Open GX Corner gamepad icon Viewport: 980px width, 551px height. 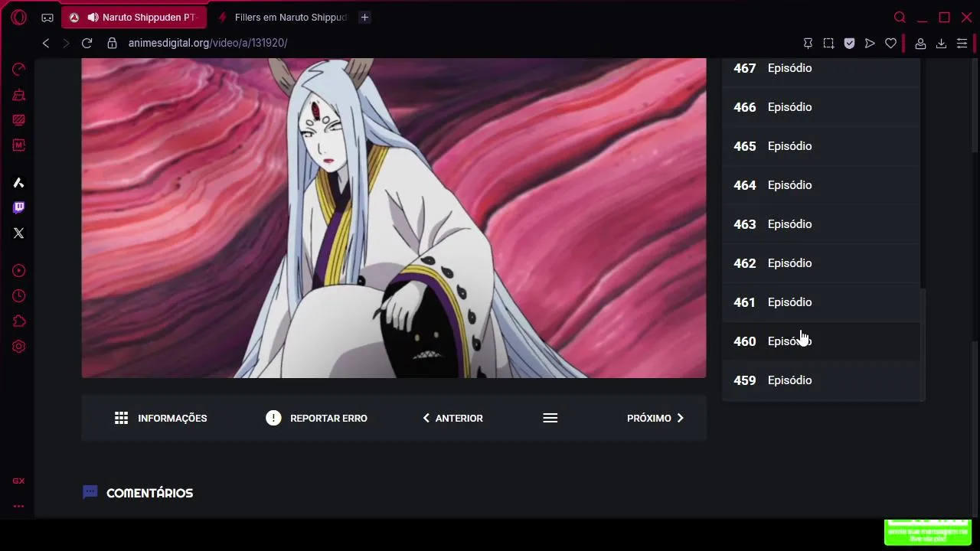point(47,17)
